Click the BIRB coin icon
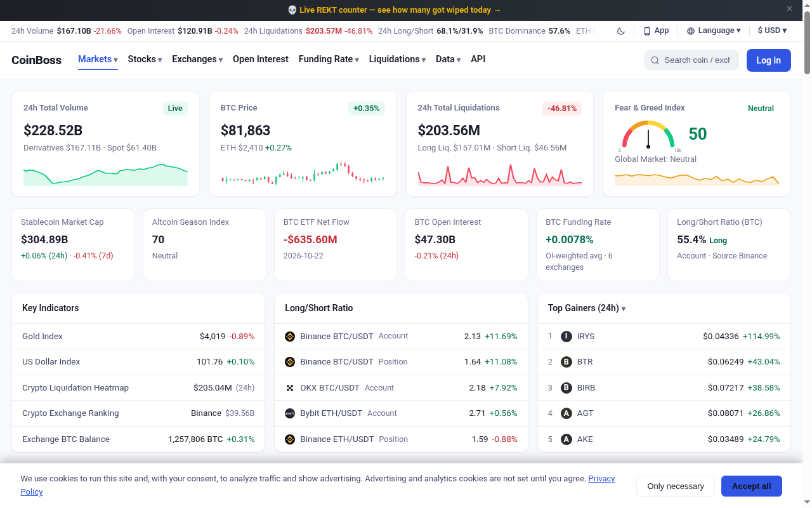812x508 pixels. (566, 387)
